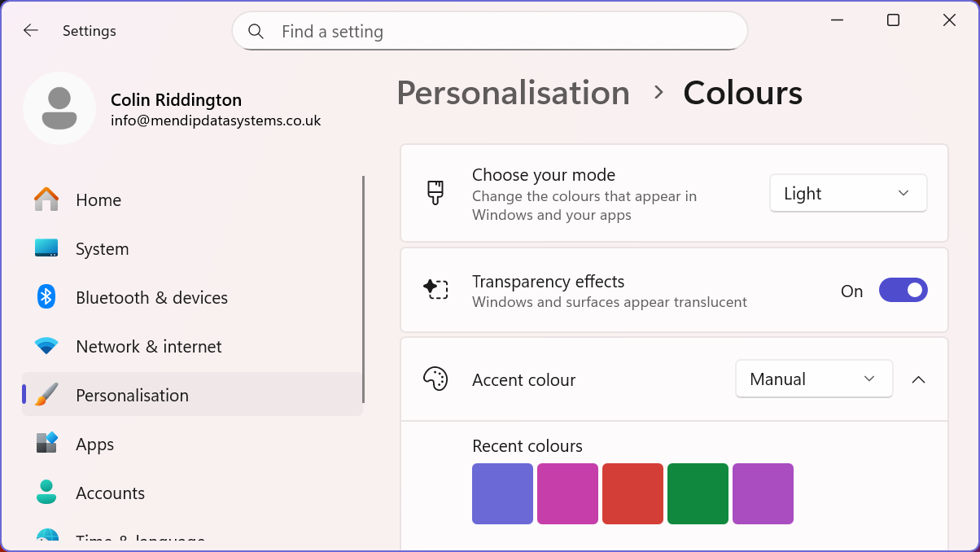Select the magenta recent colour

click(567, 493)
